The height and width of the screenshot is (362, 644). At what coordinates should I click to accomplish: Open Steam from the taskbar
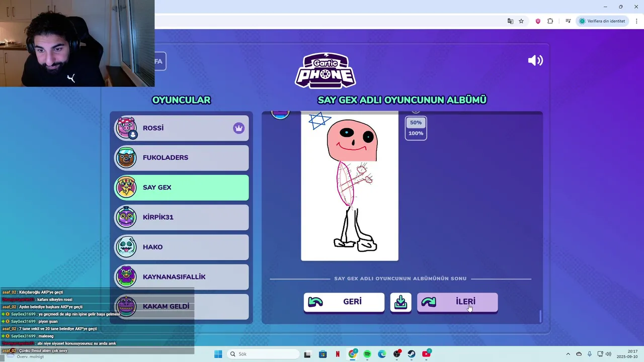pos(412,354)
